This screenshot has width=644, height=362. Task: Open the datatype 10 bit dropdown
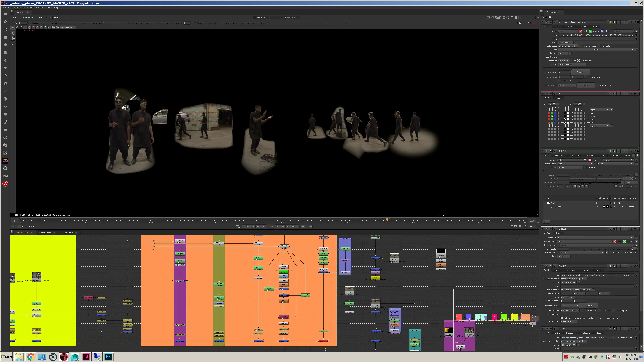click(563, 61)
